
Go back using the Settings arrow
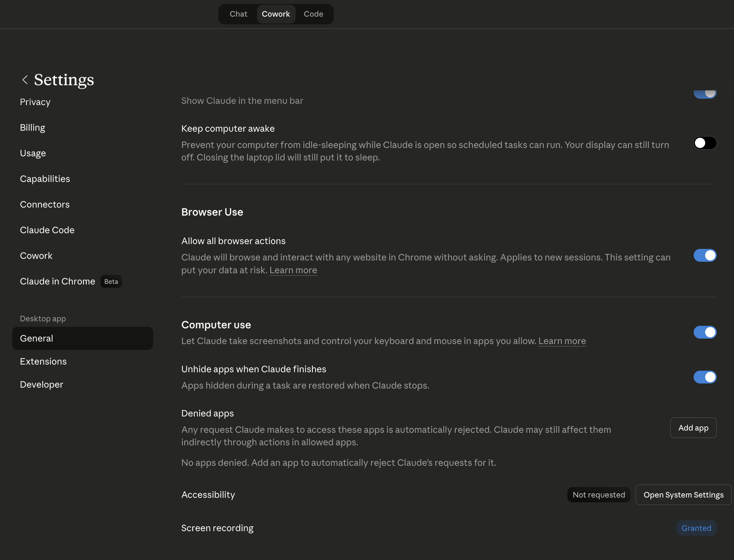[25, 80]
